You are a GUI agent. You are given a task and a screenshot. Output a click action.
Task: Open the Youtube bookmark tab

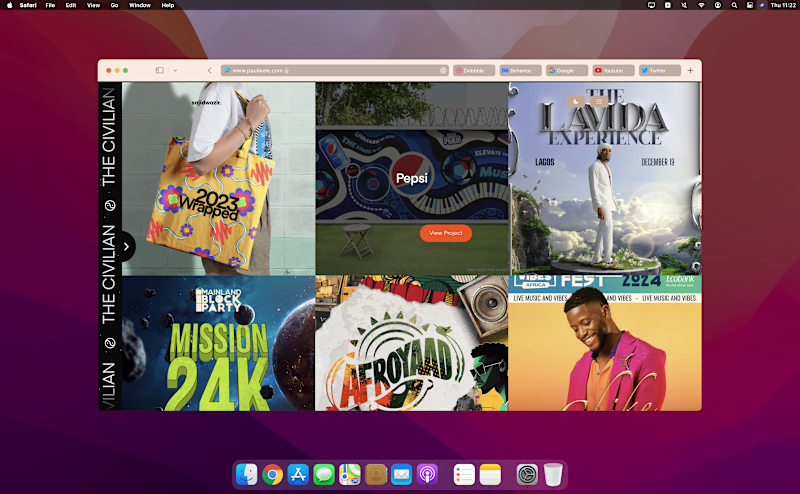tap(613, 70)
